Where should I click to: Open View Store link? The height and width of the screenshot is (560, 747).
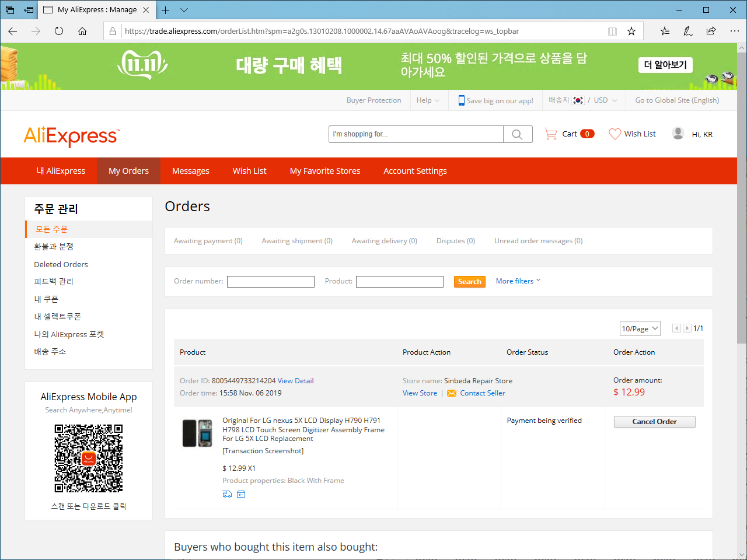pyautogui.click(x=420, y=393)
